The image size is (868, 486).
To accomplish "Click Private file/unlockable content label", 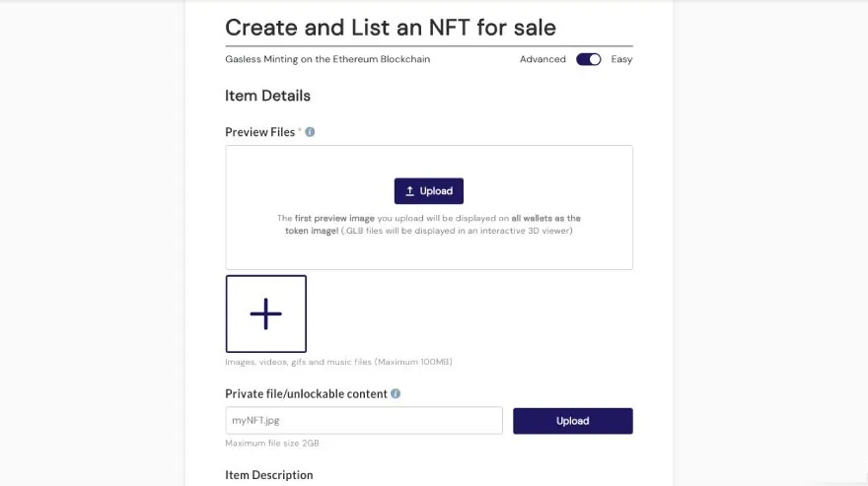I will pyautogui.click(x=306, y=393).
